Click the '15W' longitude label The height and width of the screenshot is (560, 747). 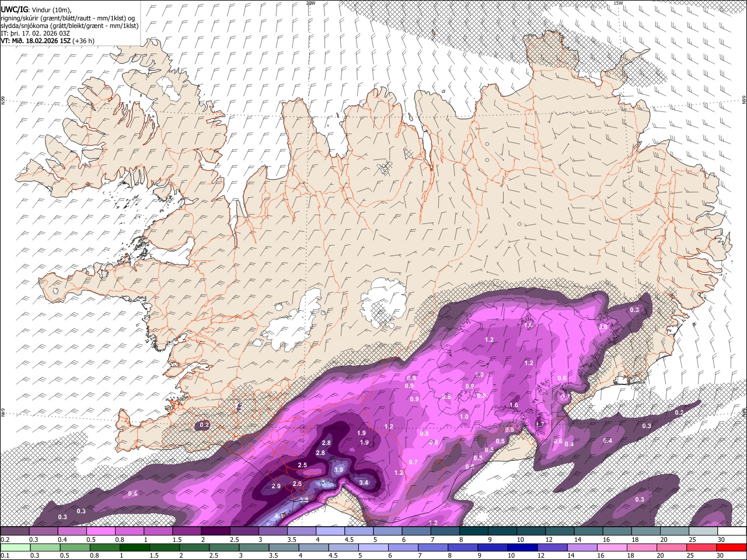click(618, 3)
